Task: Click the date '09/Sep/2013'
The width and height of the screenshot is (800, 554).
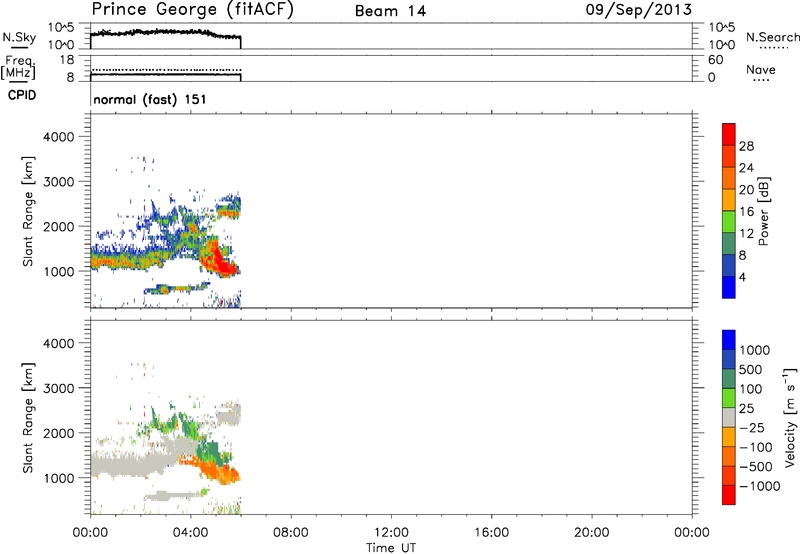Action: (x=638, y=9)
